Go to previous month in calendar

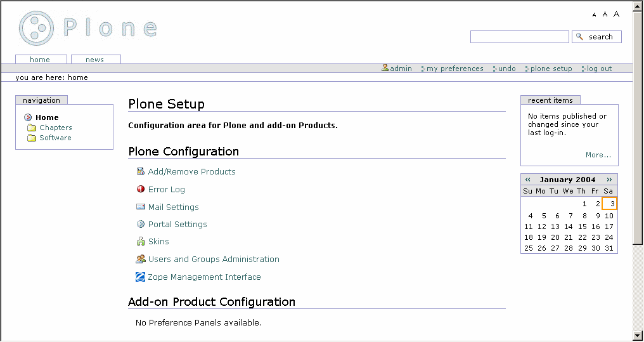pos(528,180)
